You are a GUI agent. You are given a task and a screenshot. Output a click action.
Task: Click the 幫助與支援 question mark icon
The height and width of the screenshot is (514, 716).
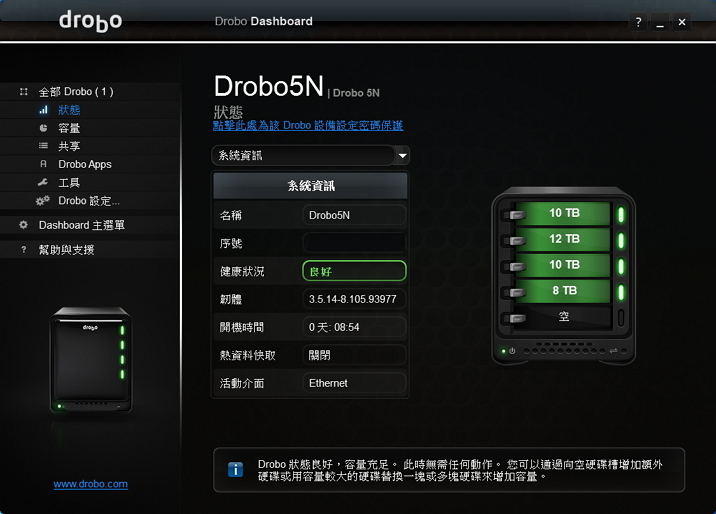coord(24,250)
